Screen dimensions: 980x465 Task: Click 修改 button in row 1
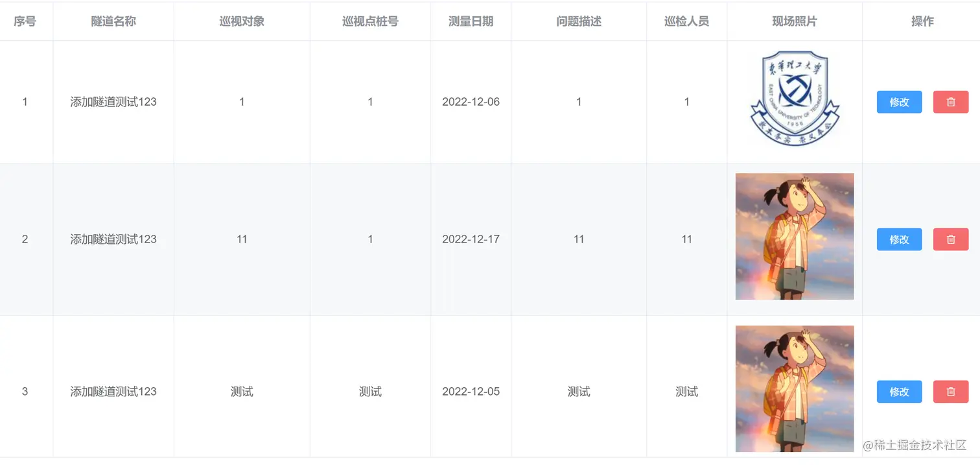click(899, 102)
